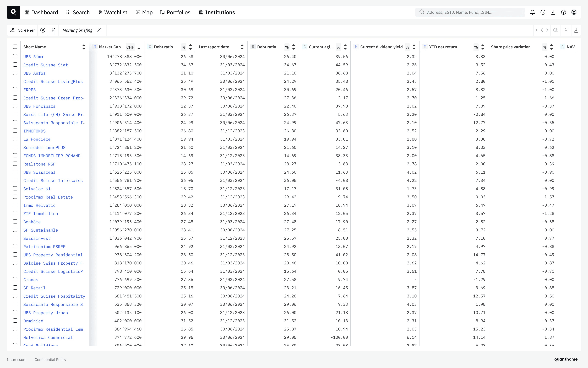Viewport: 588px width, 368px height.
Task: Sort by YTD net return arrows
Action: 483,47
